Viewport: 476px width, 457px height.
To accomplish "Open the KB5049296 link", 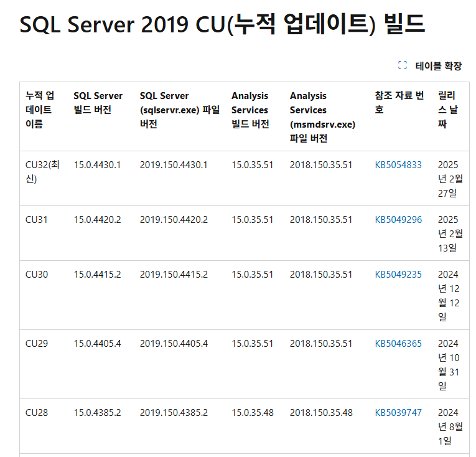I will 398,220.
